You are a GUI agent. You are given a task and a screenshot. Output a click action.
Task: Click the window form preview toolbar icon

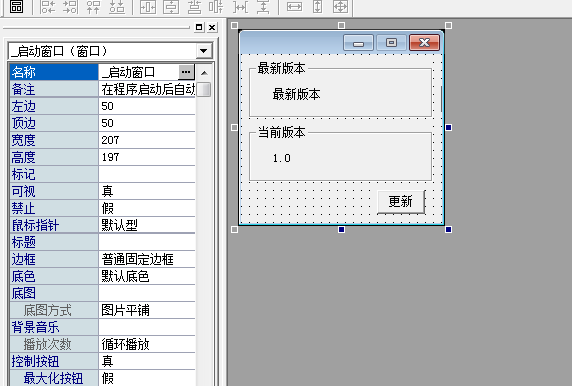point(16,7)
